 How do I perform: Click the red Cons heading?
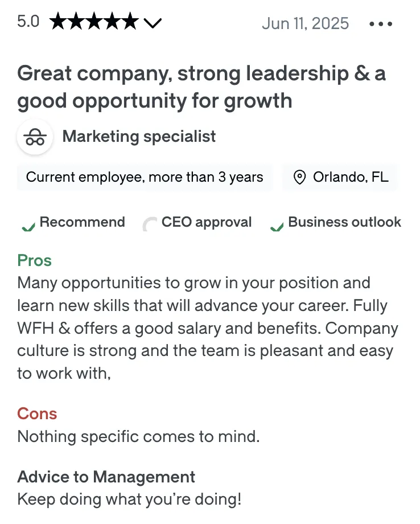pyautogui.click(x=37, y=414)
